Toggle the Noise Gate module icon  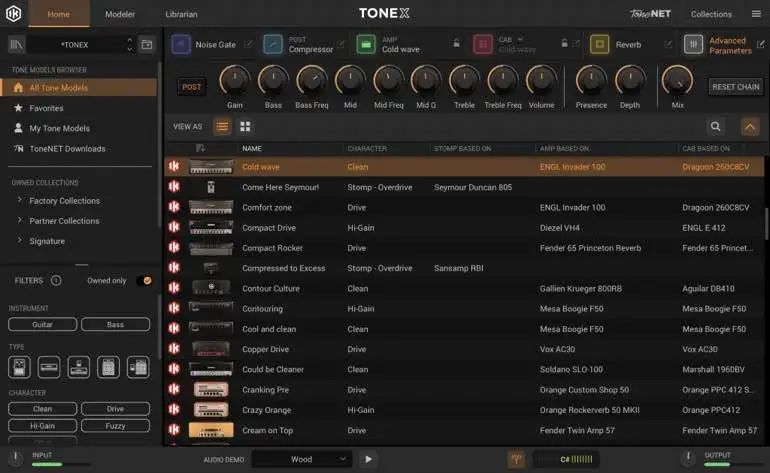point(181,45)
